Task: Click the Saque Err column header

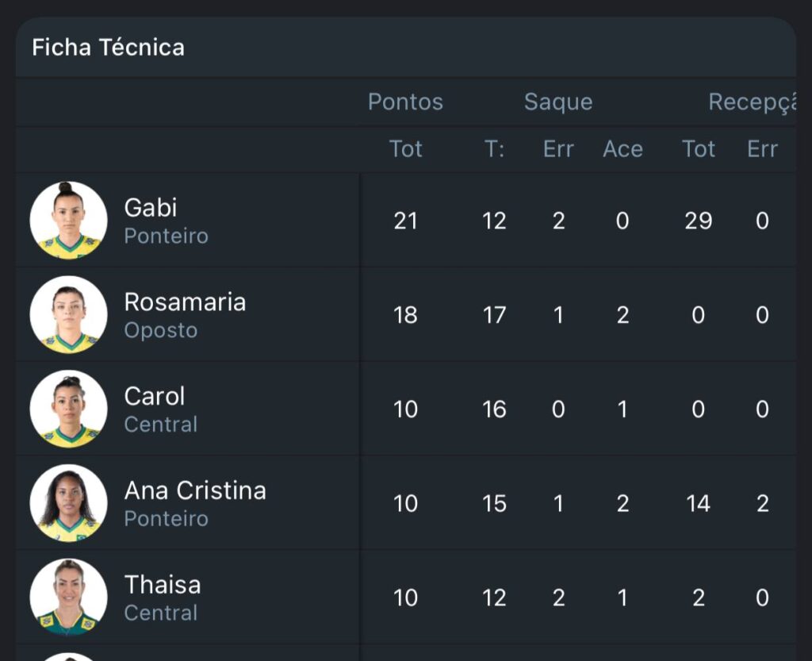Action: 558,149
